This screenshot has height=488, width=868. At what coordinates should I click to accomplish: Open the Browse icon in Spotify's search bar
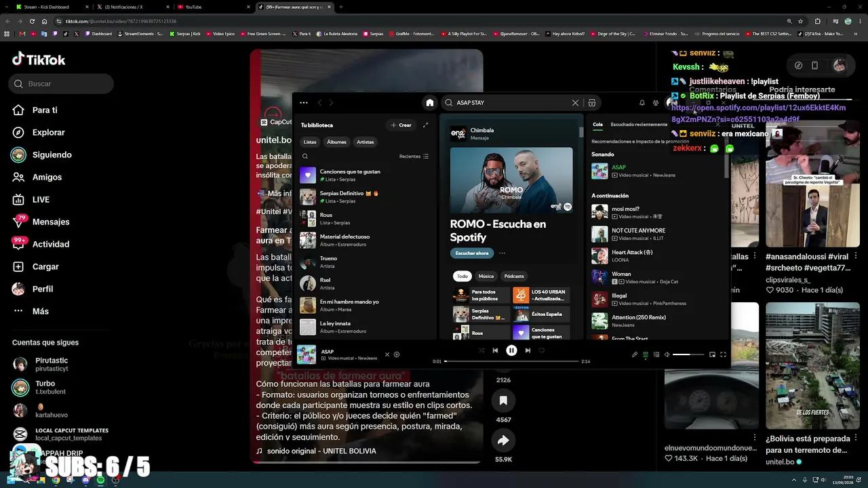pyautogui.click(x=592, y=103)
